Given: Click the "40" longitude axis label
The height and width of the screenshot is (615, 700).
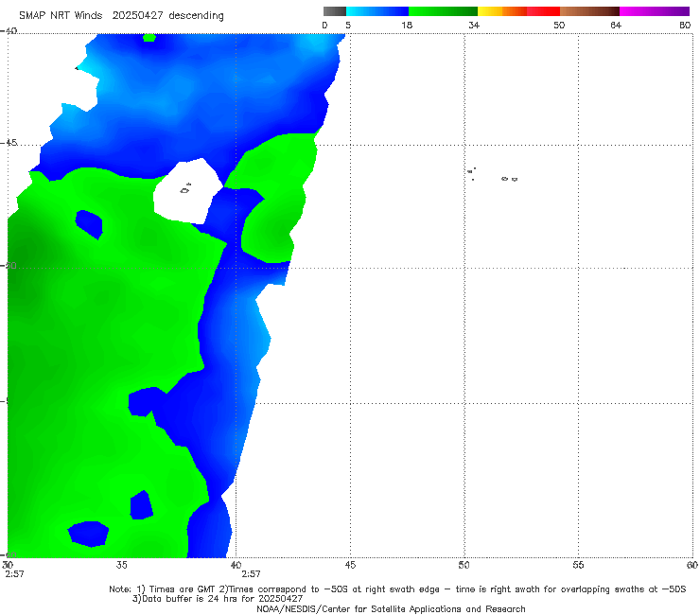Looking at the screenshot, I should 236,565.
